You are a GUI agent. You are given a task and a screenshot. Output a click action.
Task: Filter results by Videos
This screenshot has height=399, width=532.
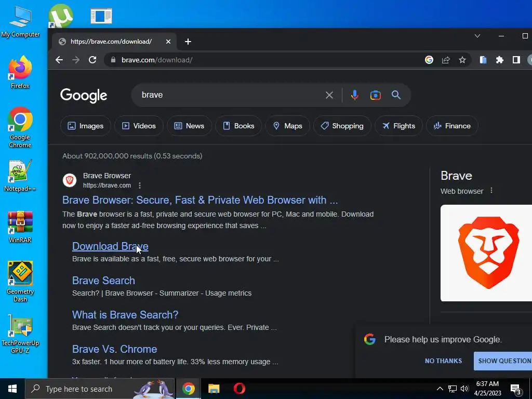tap(139, 126)
